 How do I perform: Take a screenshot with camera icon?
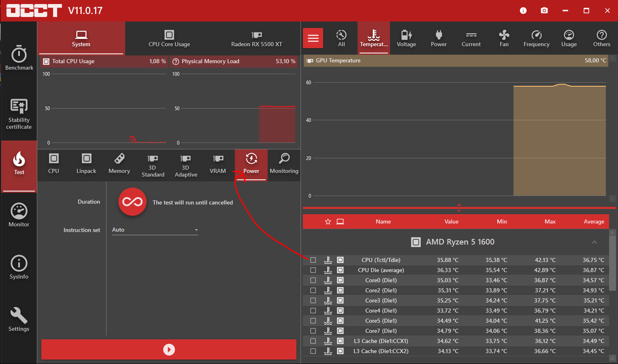pyautogui.click(x=544, y=11)
